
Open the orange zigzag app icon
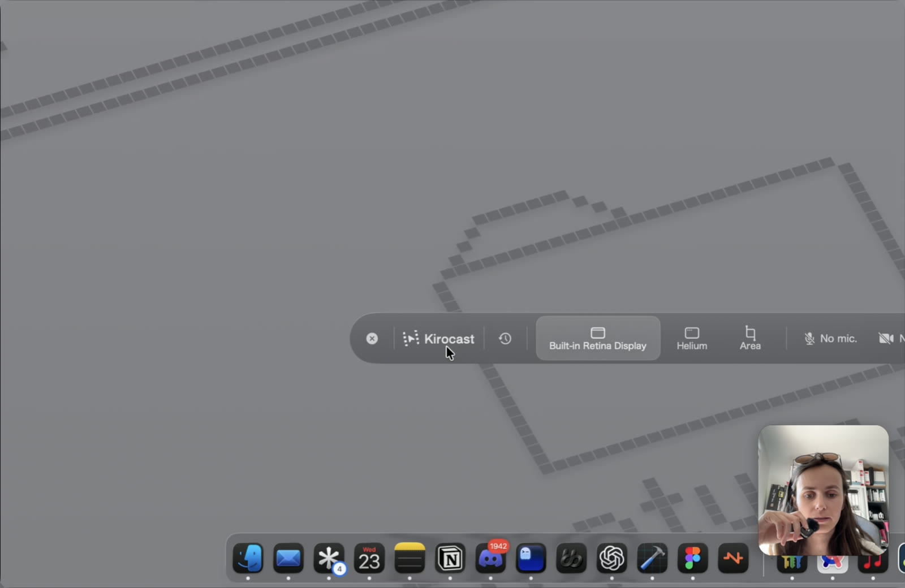733,558
